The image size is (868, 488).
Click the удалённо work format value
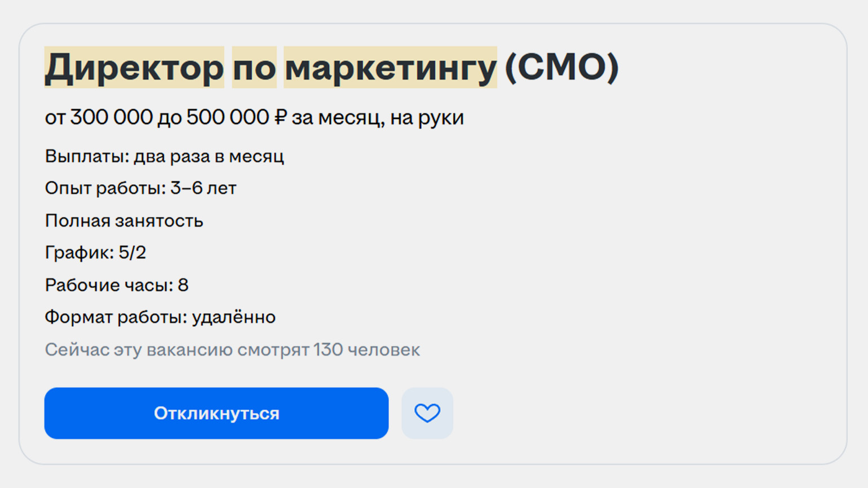tap(234, 317)
